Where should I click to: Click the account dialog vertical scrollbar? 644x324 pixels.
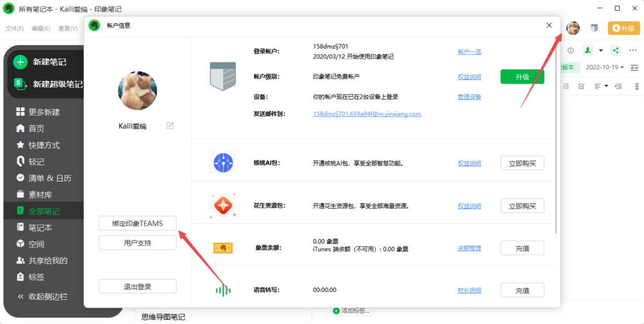click(555, 137)
